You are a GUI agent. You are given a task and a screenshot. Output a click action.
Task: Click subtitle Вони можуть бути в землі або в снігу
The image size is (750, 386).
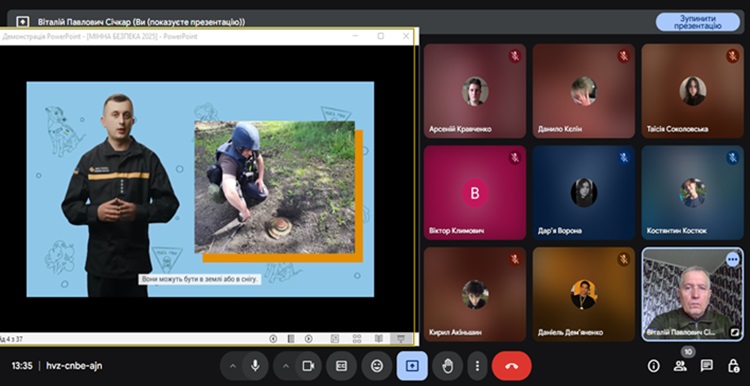[199, 279]
